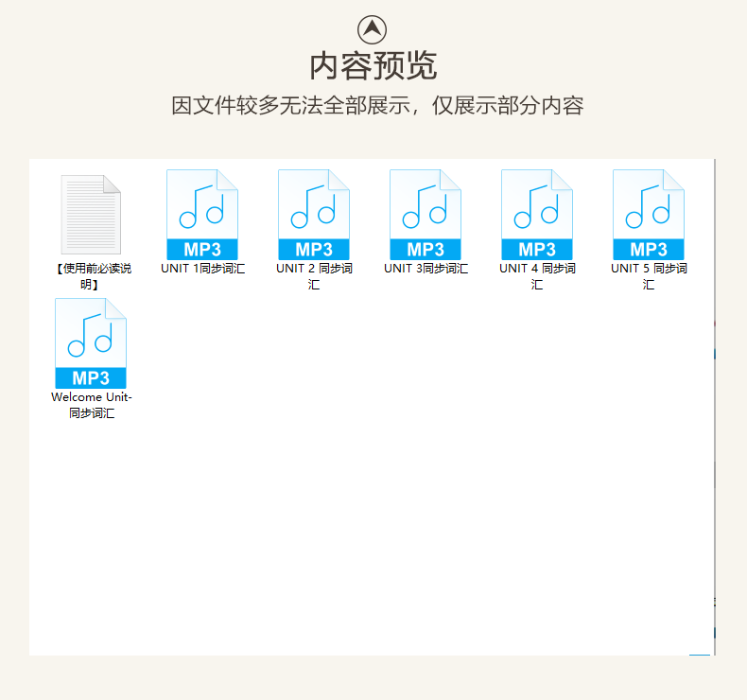Select the UNIT 4 同步词汇 MP3 file icon
Viewport: 747px width, 700px height.
coord(537,215)
